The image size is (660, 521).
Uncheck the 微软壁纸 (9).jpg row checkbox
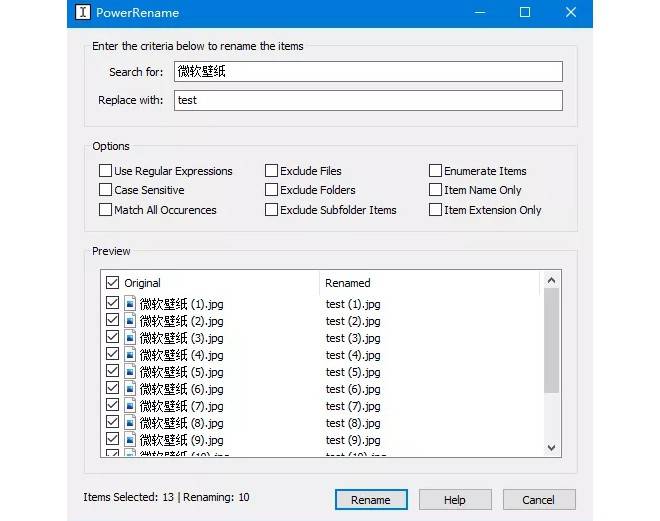(x=112, y=439)
